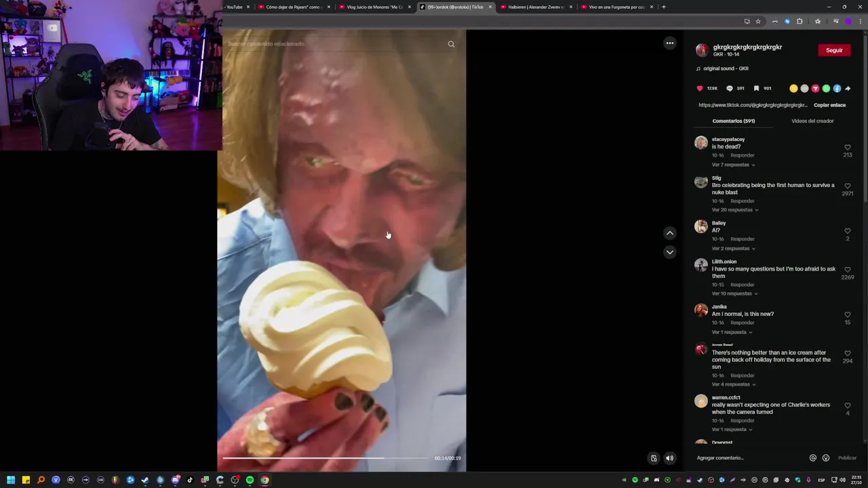Screen dimensions: 868x488
Task: Click the yellow embed share icon
Action: tap(793, 88)
